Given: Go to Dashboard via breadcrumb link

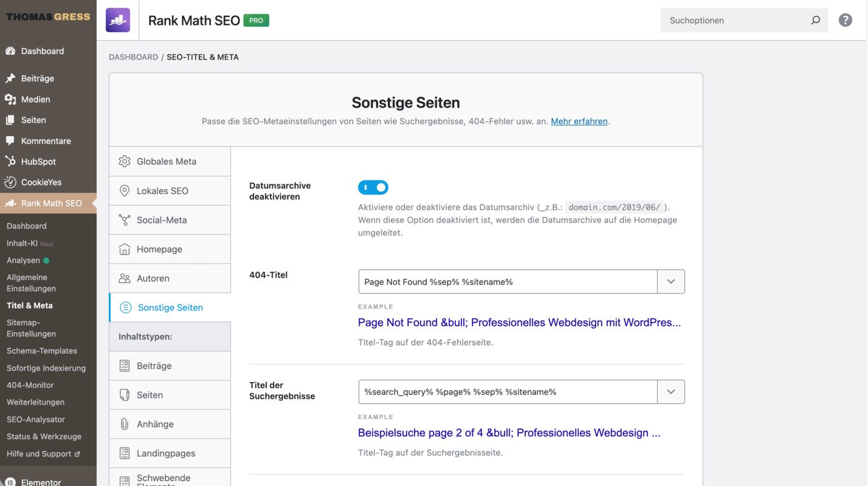Looking at the screenshot, I should [x=133, y=57].
